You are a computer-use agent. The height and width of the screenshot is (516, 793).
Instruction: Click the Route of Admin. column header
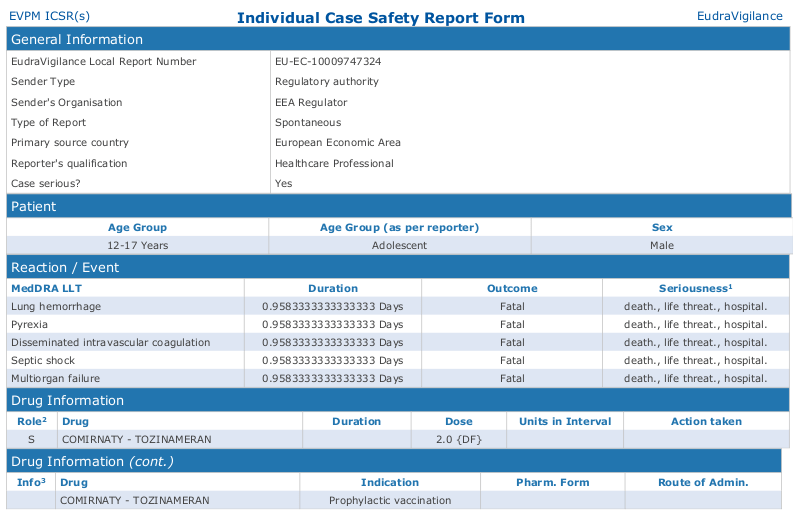(703, 482)
